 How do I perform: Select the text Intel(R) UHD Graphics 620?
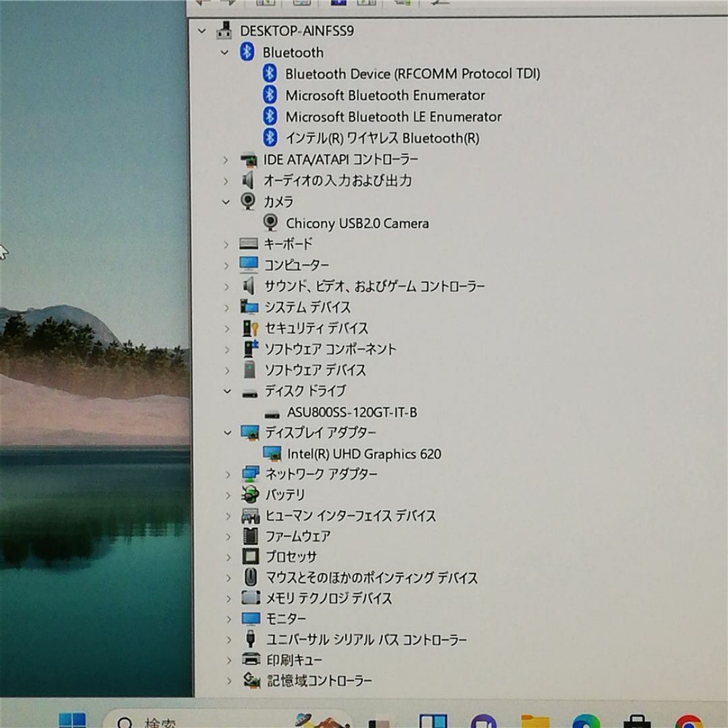point(364,454)
